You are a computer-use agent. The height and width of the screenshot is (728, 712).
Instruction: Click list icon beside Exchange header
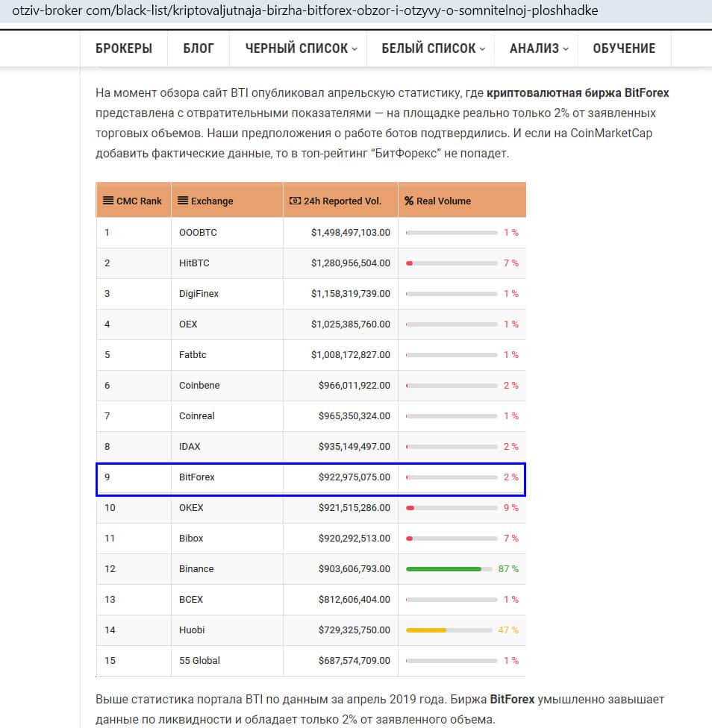pyautogui.click(x=184, y=201)
